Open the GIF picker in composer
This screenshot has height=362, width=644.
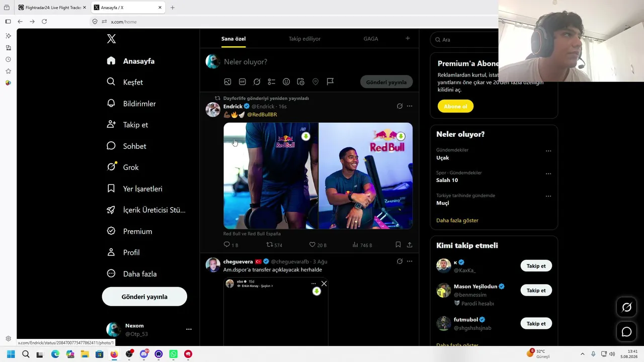243,82
